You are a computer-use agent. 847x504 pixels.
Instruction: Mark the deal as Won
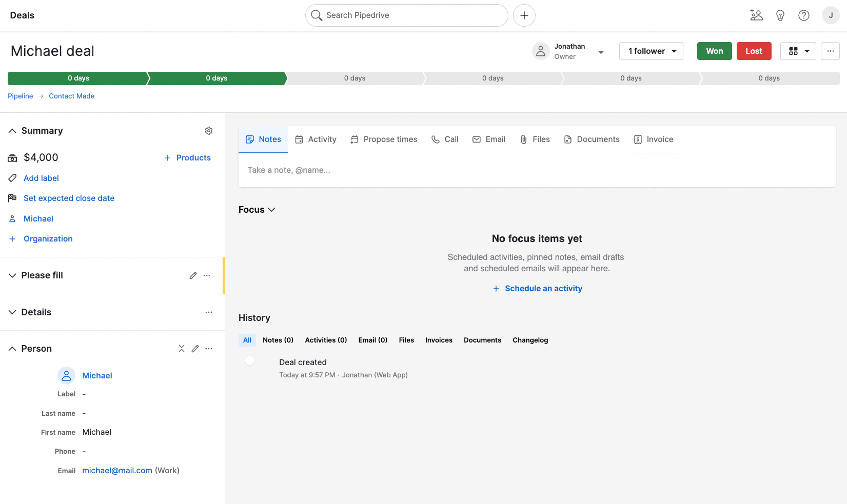[714, 51]
